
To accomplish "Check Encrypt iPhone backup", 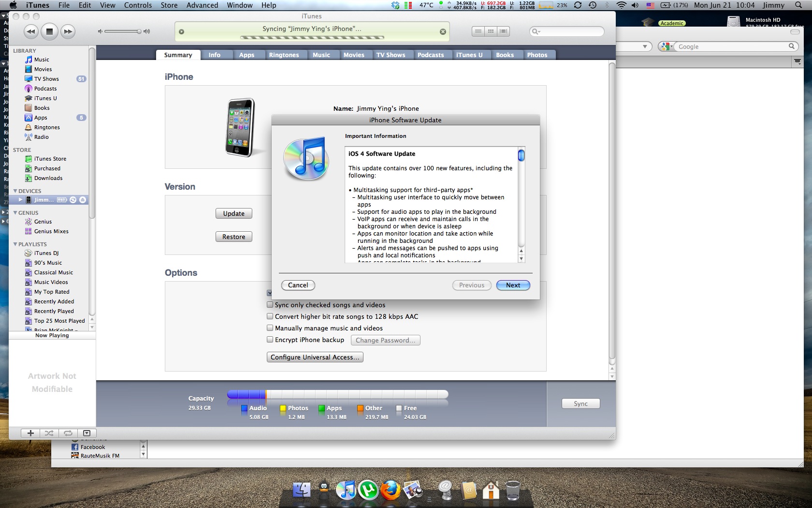I will click(270, 340).
